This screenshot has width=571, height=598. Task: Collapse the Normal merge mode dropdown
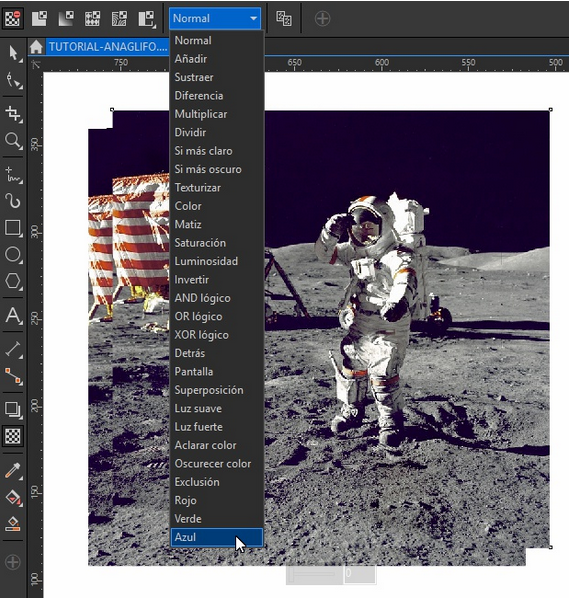215,18
